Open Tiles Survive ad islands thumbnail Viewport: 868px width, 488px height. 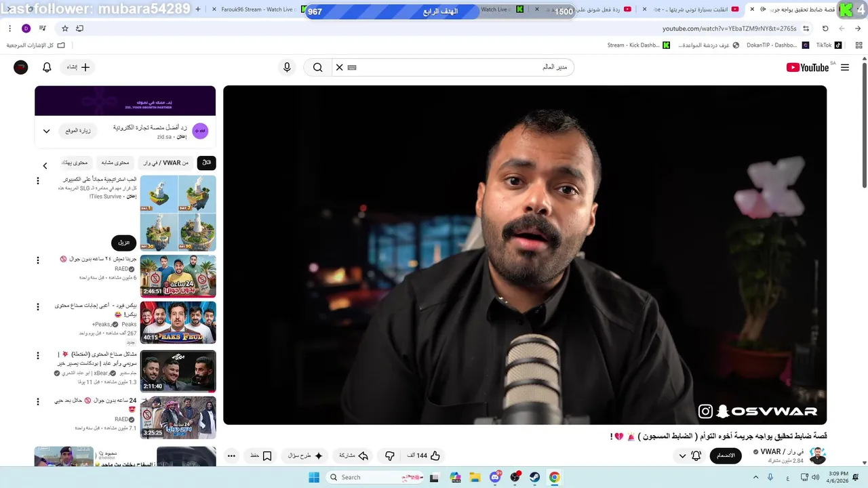(x=178, y=213)
